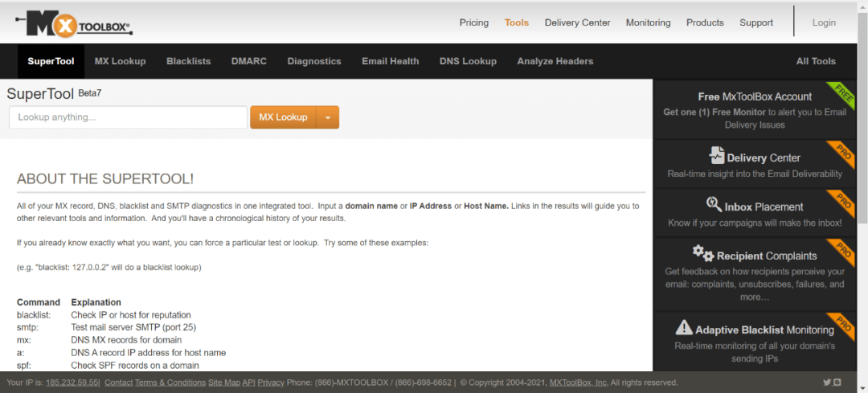The image size is (868, 393).
Task: Open the Twitter icon in the footer
Action: 827,383
